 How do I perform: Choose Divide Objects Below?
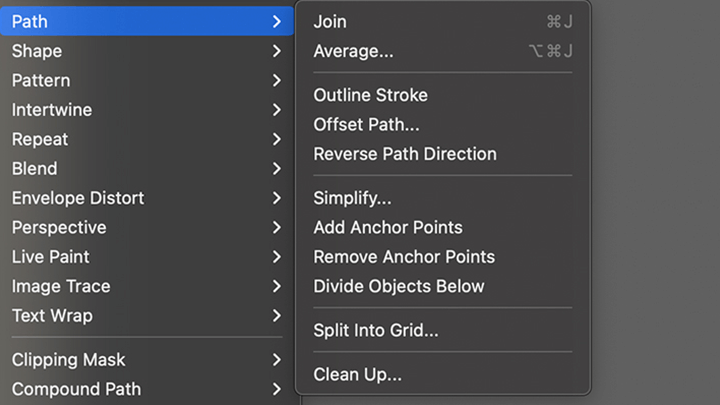tap(443, 286)
